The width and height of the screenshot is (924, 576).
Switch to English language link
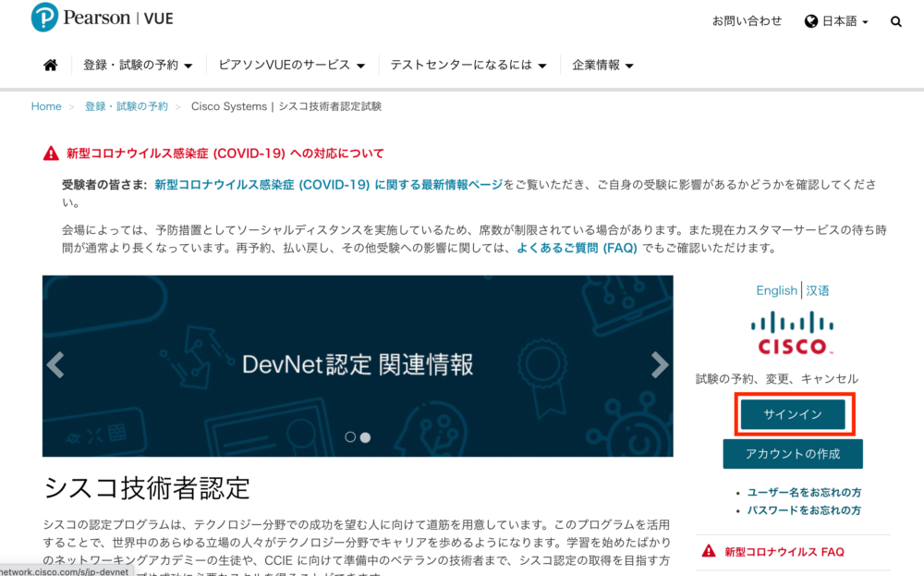point(776,290)
